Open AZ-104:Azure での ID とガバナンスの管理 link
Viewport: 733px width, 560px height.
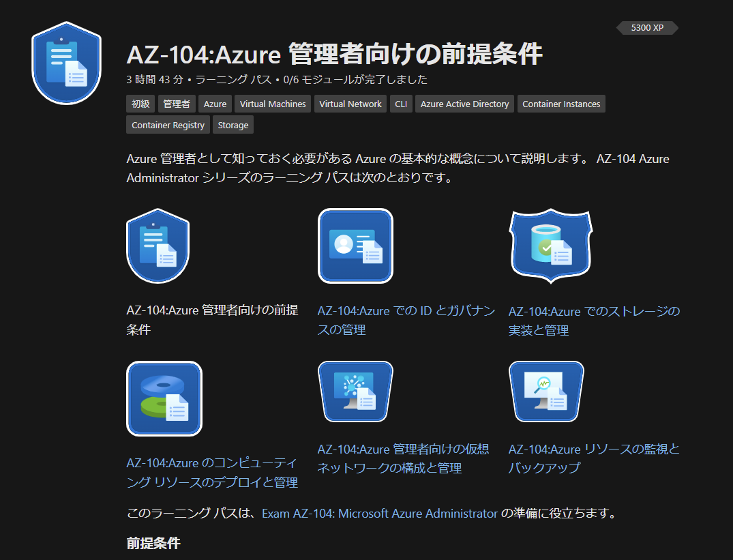tap(406, 320)
